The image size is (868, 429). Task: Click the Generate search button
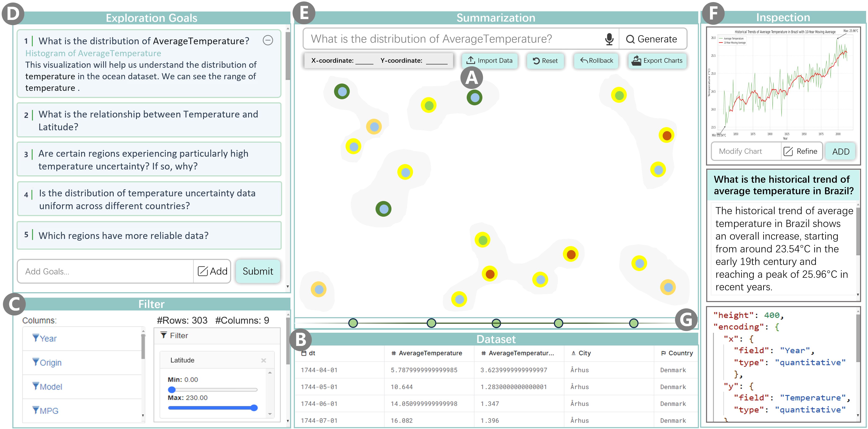pos(652,39)
